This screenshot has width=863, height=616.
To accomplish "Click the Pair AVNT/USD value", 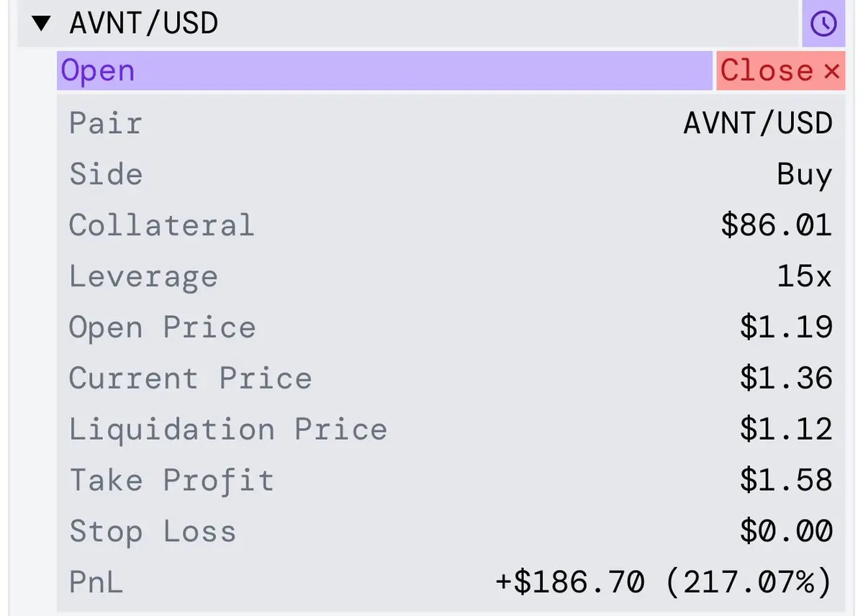I will click(x=758, y=123).
